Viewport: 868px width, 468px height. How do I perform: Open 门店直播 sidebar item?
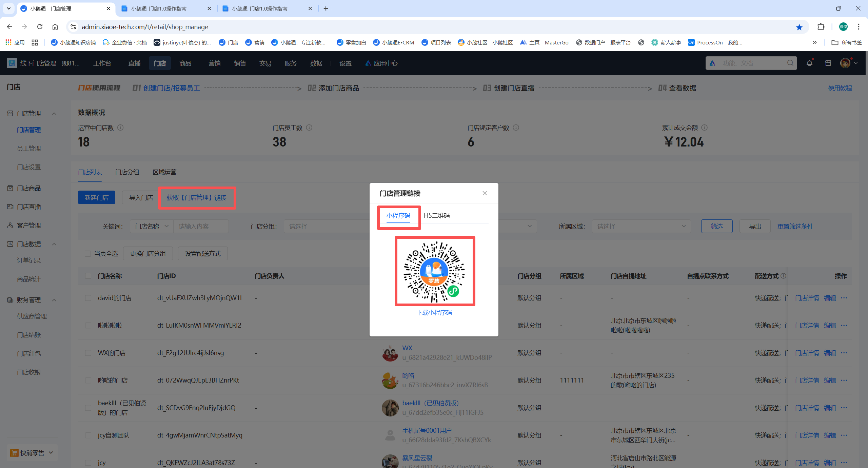pyautogui.click(x=29, y=207)
